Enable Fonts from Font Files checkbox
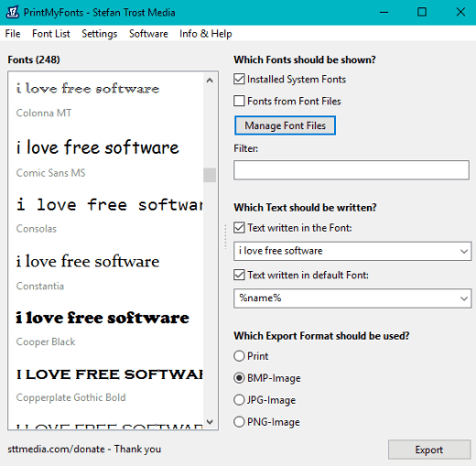 pyautogui.click(x=239, y=101)
